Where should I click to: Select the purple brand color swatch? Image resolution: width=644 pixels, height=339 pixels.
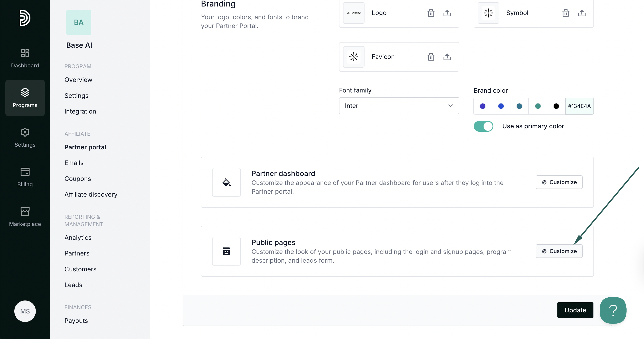pyautogui.click(x=482, y=106)
